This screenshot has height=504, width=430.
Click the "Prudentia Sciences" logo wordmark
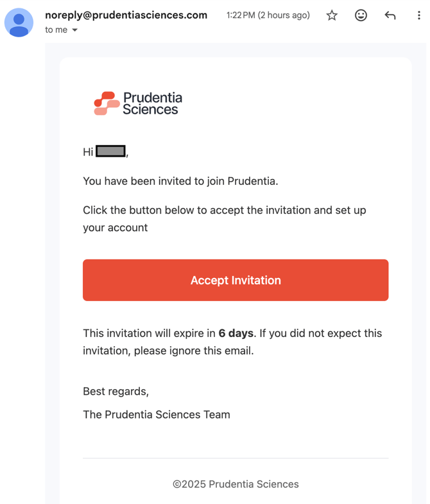tap(152, 103)
